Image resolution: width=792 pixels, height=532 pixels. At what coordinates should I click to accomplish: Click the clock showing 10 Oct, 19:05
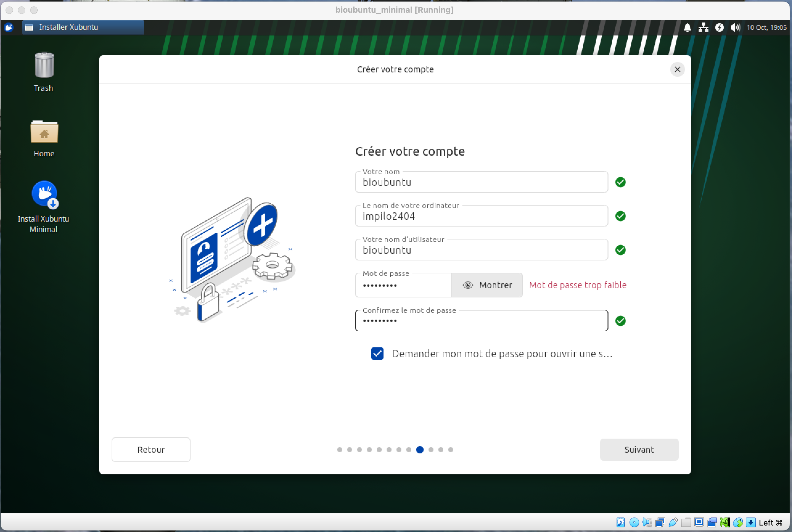coord(766,27)
